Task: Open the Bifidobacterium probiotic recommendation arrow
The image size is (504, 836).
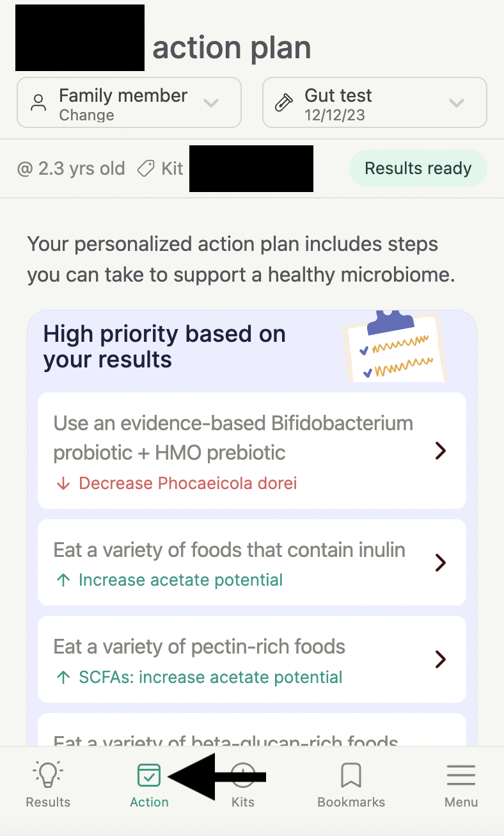Action: (x=440, y=451)
